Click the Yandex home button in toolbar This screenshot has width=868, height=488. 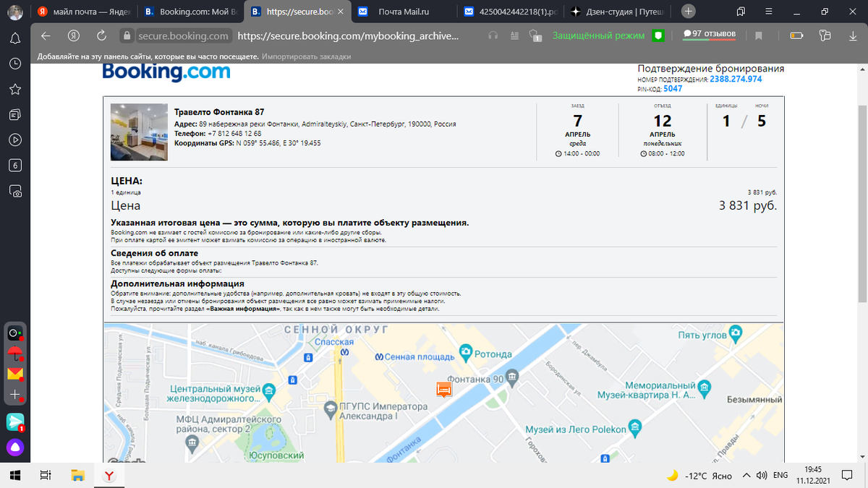(x=73, y=35)
